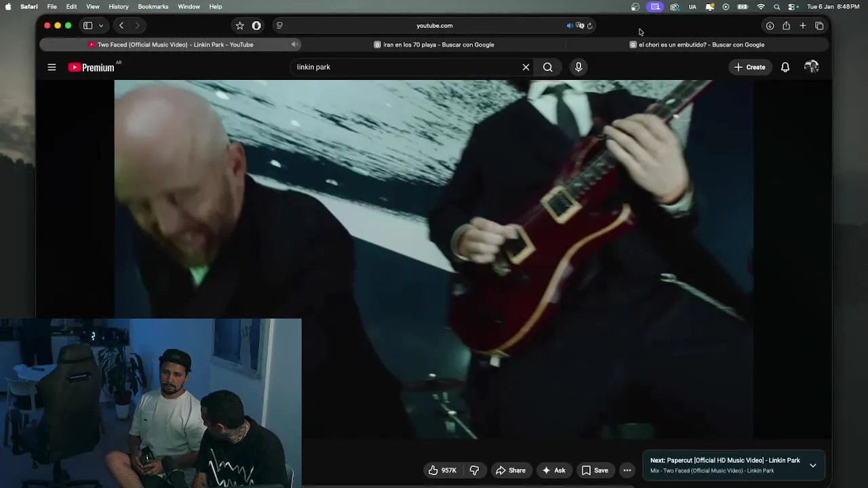
Task: Open page settings icon in address bar
Action: (x=279, y=26)
